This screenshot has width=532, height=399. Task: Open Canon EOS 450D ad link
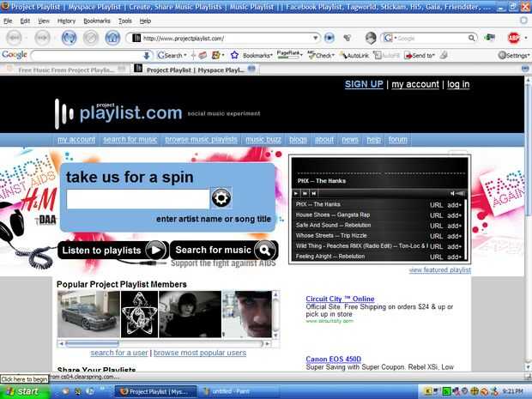point(333,359)
